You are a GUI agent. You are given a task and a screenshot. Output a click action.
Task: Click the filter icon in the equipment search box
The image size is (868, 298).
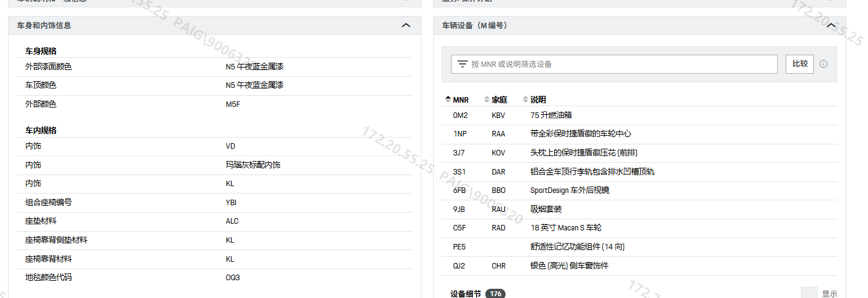tap(463, 64)
